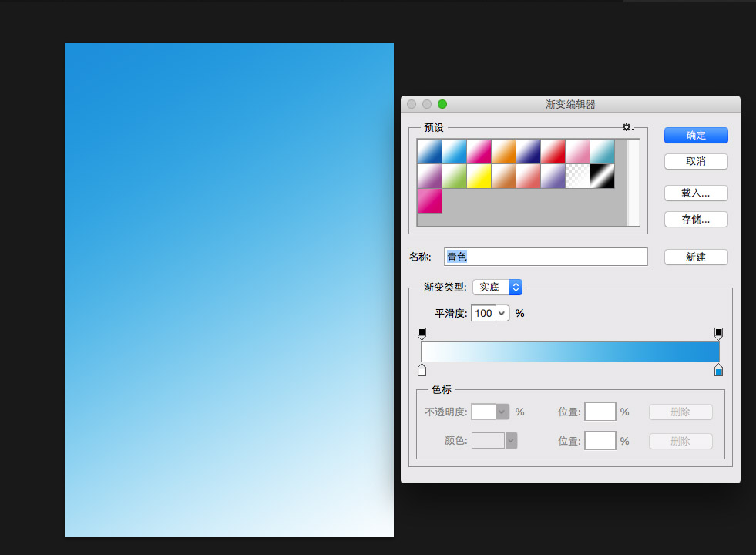The image size is (756, 555).
Task: Click the green zoom button of 渐变编辑器
Action: click(x=442, y=104)
